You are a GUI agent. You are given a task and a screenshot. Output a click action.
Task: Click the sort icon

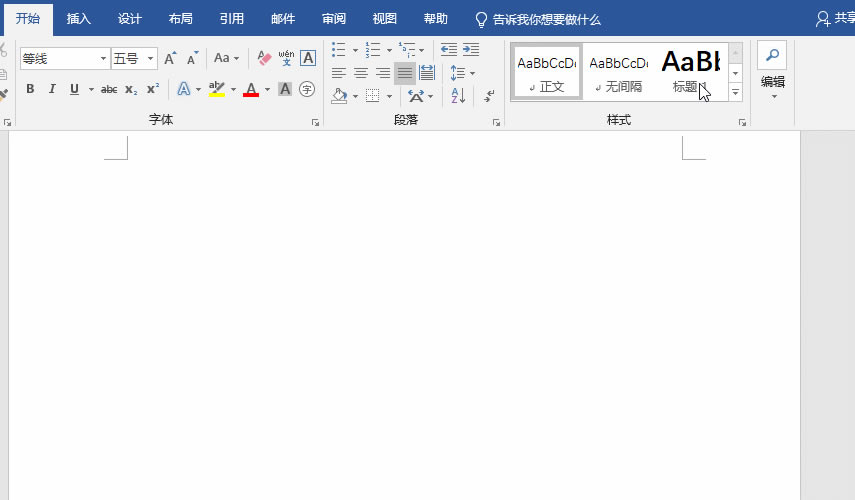point(459,96)
